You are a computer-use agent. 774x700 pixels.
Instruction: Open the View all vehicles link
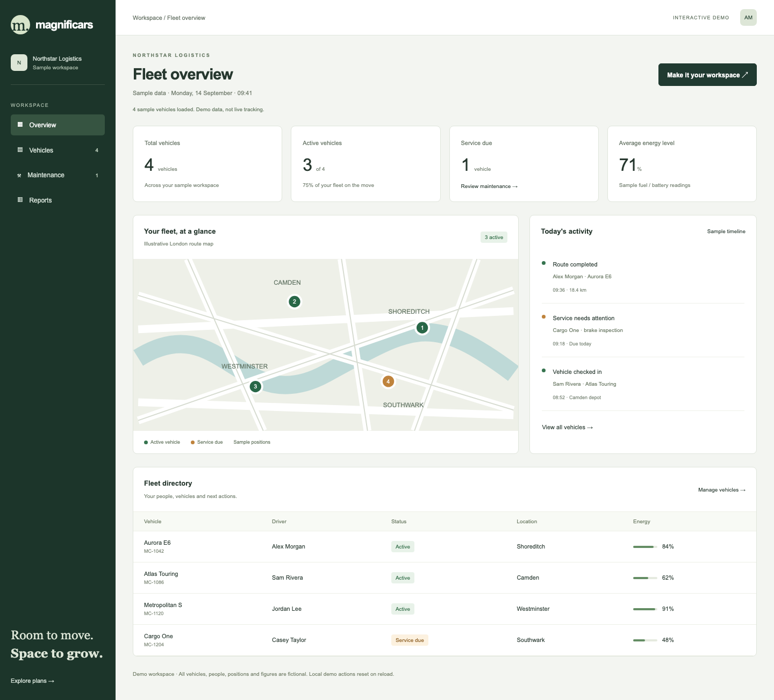(567, 428)
